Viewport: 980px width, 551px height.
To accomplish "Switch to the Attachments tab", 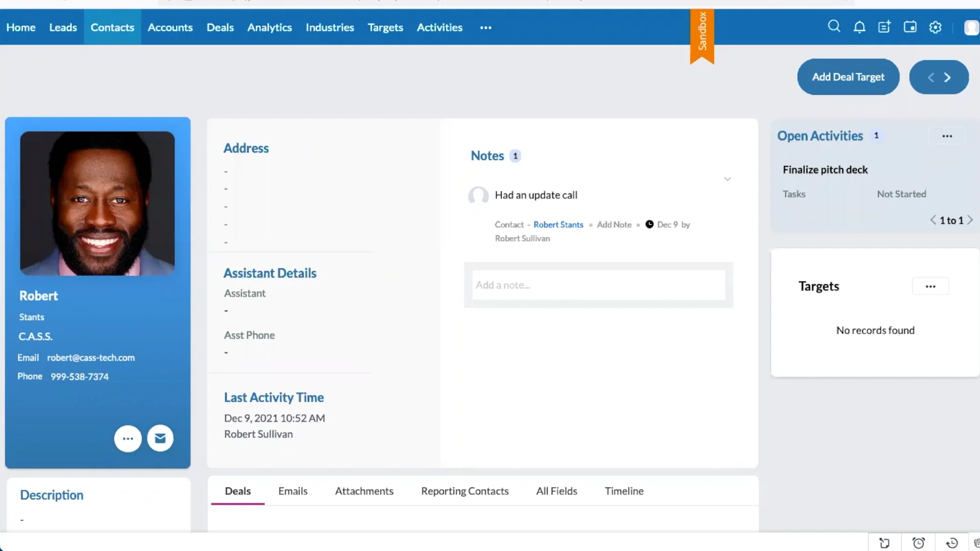I will [x=364, y=491].
